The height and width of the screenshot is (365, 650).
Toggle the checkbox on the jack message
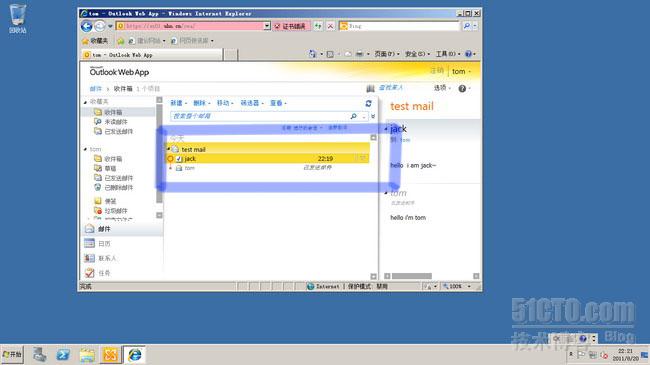(179, 158)
